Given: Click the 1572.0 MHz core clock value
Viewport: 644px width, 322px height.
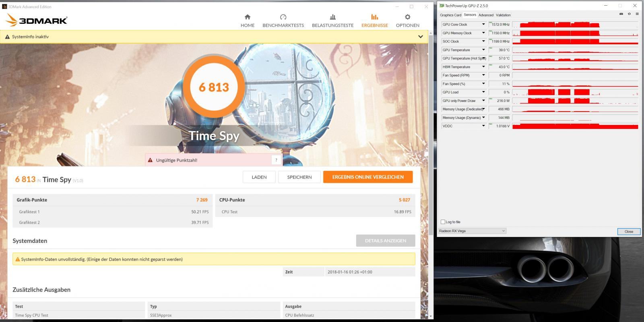Looking at the screenshot, I should coord(501,25).
